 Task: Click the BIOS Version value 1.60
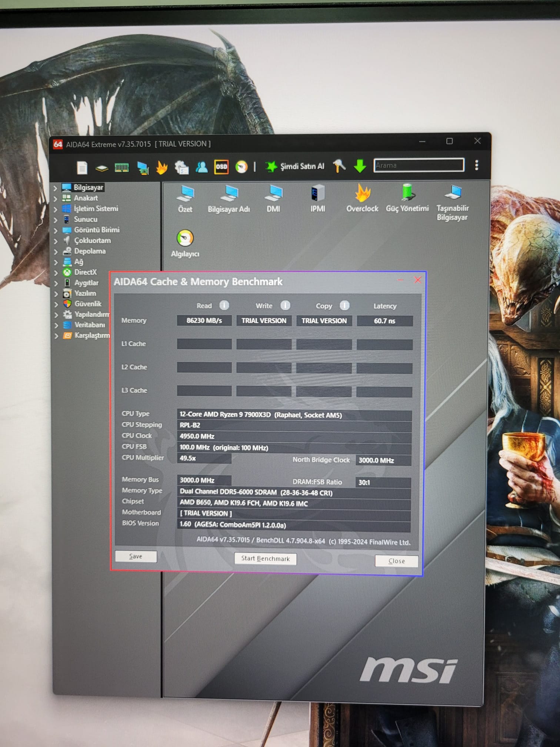pyautogui.click(x=294, y=525)
